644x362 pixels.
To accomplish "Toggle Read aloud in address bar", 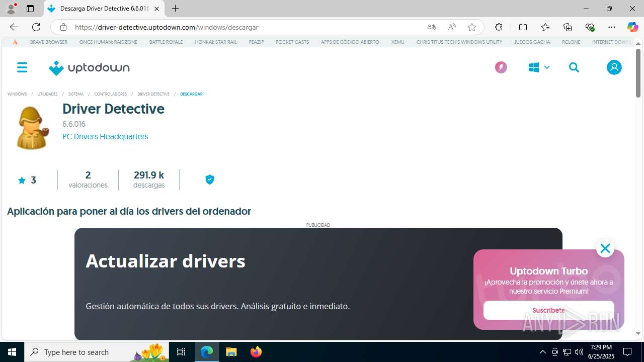I will point(452,27).
